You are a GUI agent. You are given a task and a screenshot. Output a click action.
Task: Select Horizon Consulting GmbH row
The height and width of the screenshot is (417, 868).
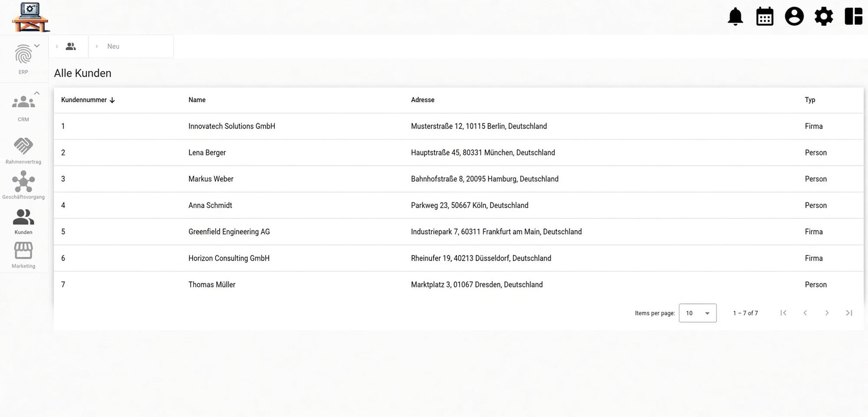click(x=459, y=258)
